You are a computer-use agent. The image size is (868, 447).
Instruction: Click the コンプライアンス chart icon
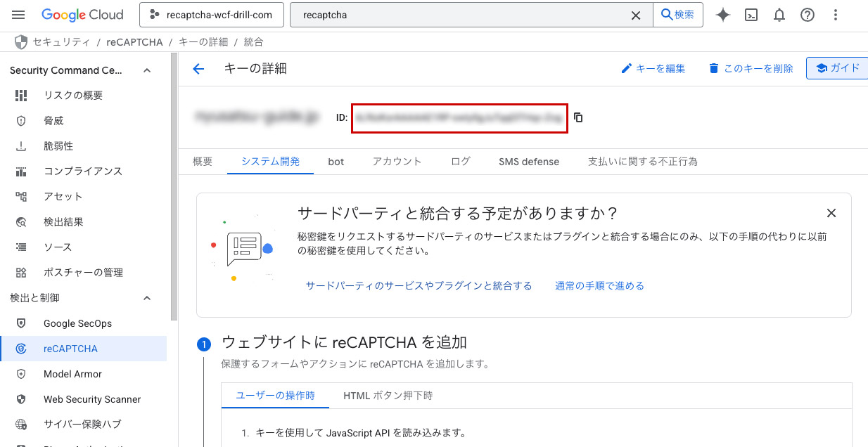tap(21, 171)
